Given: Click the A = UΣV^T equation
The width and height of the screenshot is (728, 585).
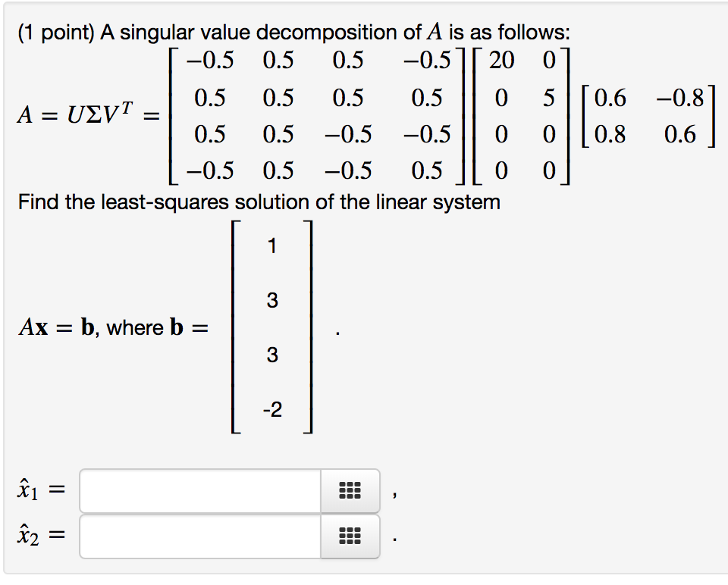Looking at the screenshot, I should point(83,115).
